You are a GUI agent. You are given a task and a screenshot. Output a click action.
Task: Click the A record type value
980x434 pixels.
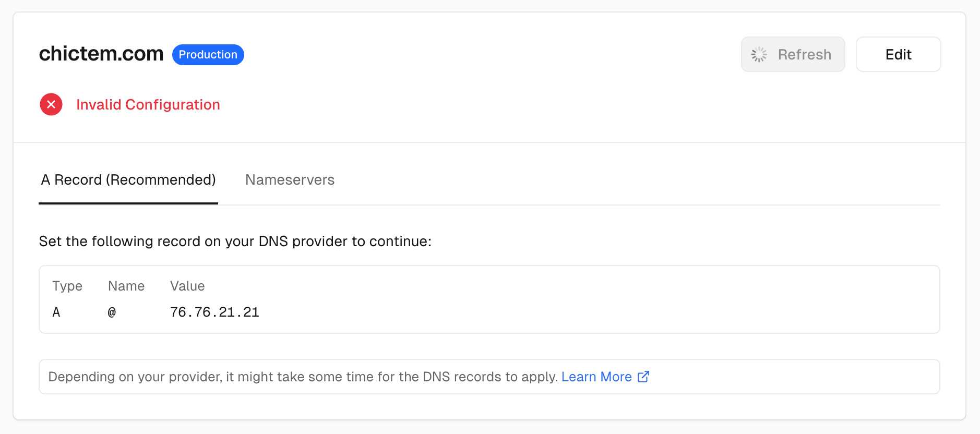tap(56, 312)
